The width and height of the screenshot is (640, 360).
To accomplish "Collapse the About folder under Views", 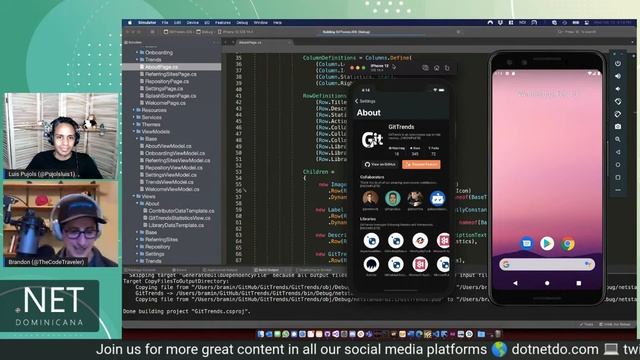I will [x=138, y=204].
